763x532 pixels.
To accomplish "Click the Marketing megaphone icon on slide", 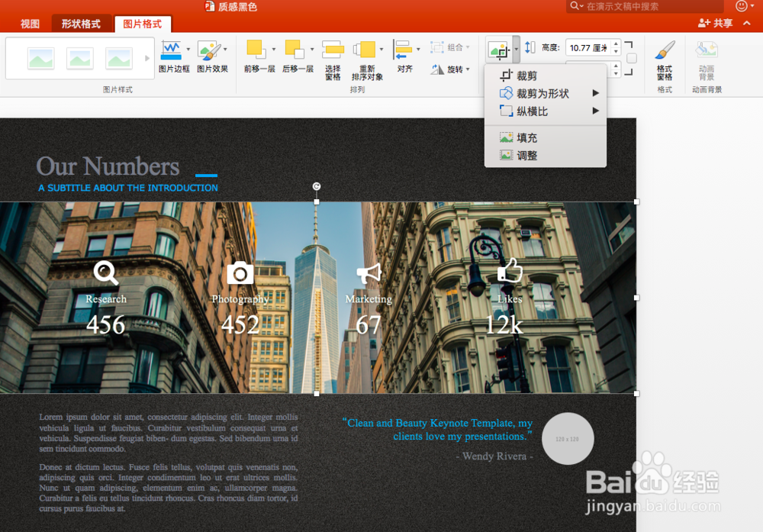I will coord(369,273).
